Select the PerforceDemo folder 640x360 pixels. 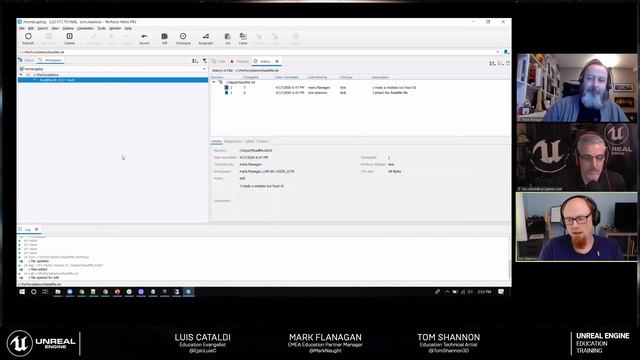[x=47, y=75]
